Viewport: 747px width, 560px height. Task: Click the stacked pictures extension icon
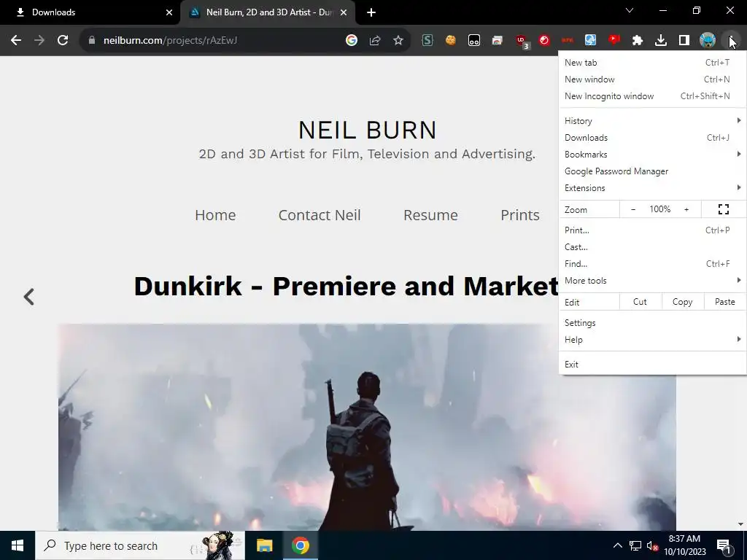click(498, 41)
